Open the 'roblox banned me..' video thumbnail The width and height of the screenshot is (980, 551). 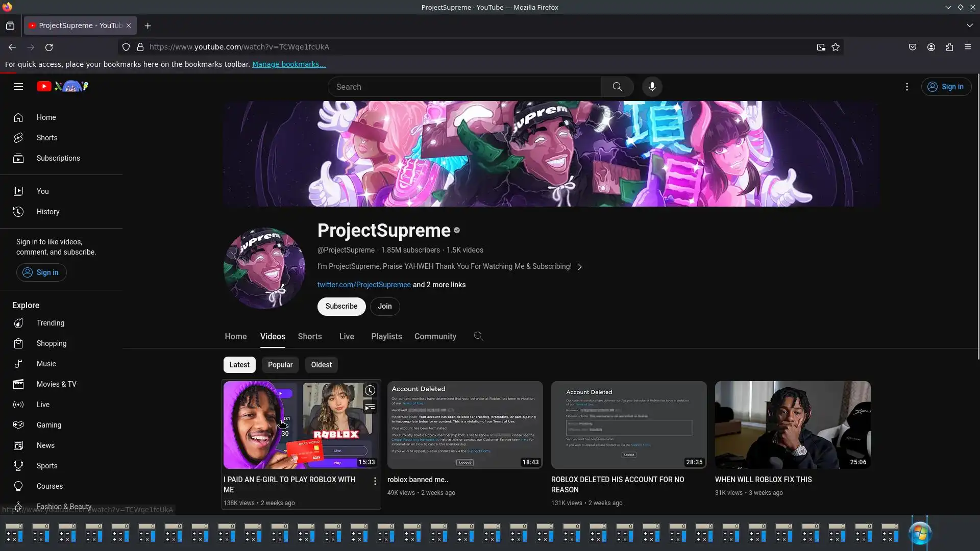(464, 425)
